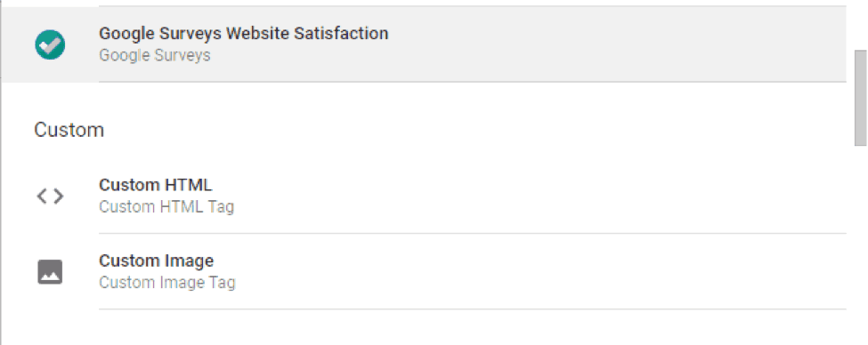The height and width of the screenshot is (345, 868).
Task: Click the scrollbar track below the thumb
Action: click(x=860, y=244)
